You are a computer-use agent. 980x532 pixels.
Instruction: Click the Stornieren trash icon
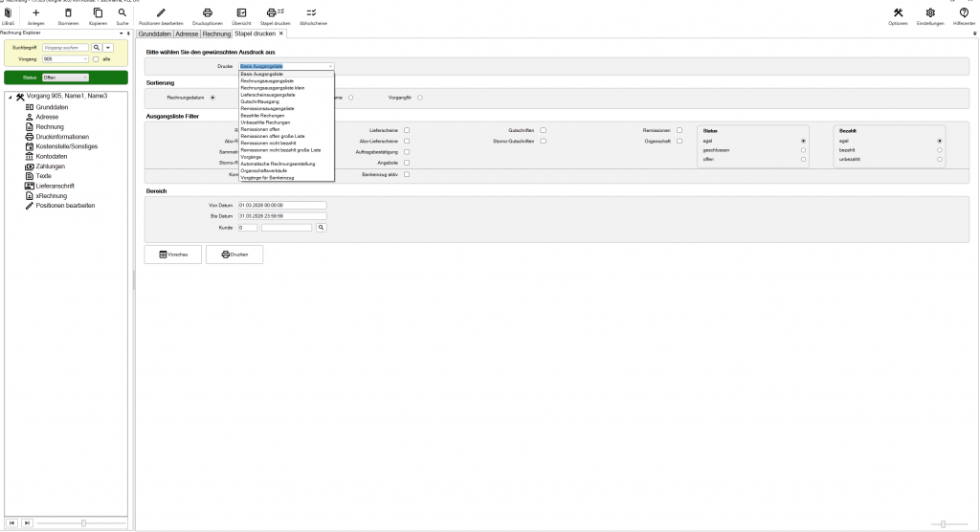(x=68, y=12)
